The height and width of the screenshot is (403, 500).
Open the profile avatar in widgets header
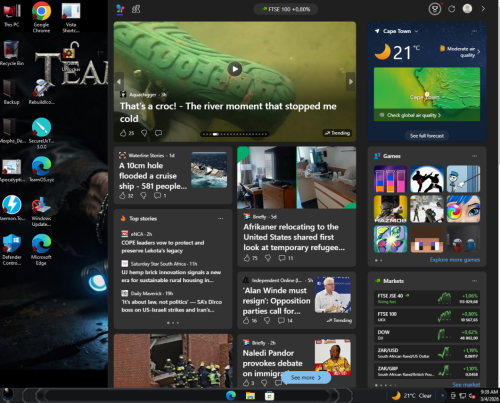pos(467,9)
